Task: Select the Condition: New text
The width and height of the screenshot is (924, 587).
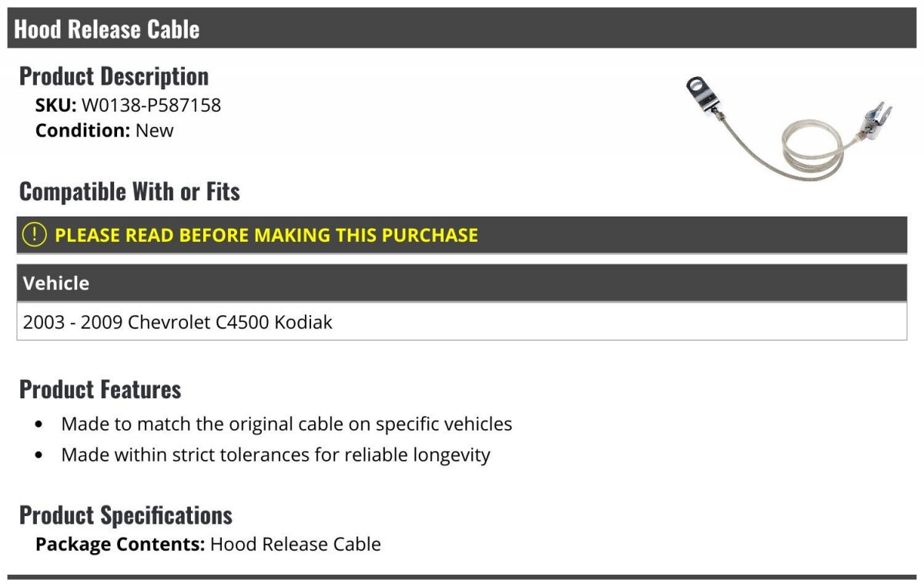Action: coord(105,130)
